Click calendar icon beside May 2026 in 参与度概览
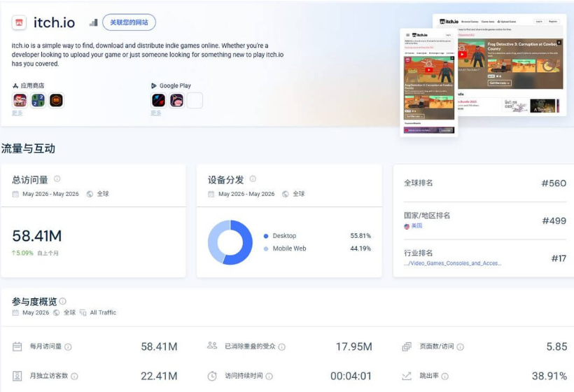Viewport: 574px width, 392px height. tap(15, 313)
